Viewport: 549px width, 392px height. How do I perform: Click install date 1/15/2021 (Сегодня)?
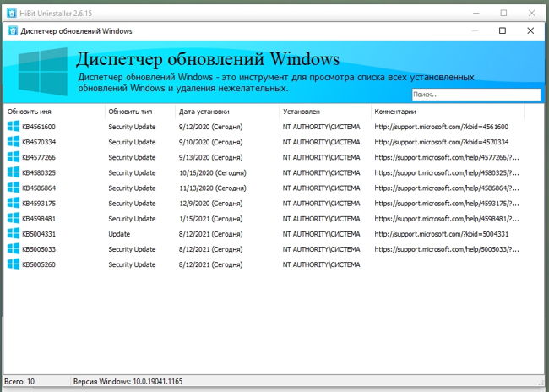click(x=211, y=219)
